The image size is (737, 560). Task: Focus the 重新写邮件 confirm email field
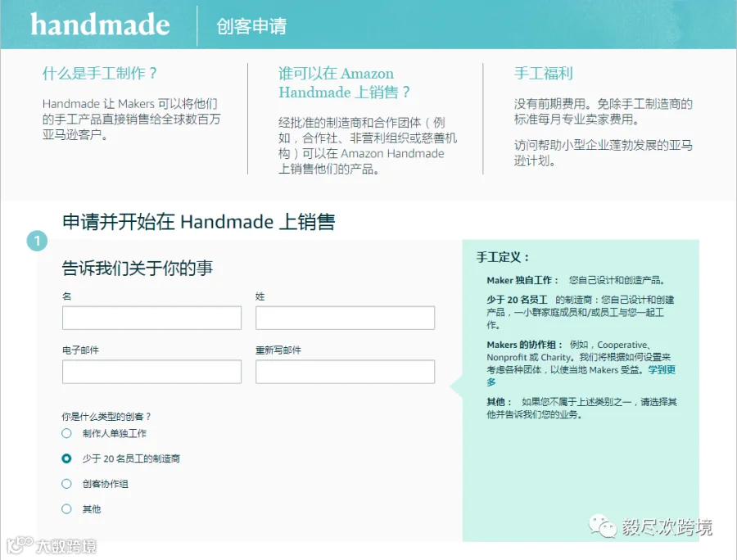tap(345, 372)
